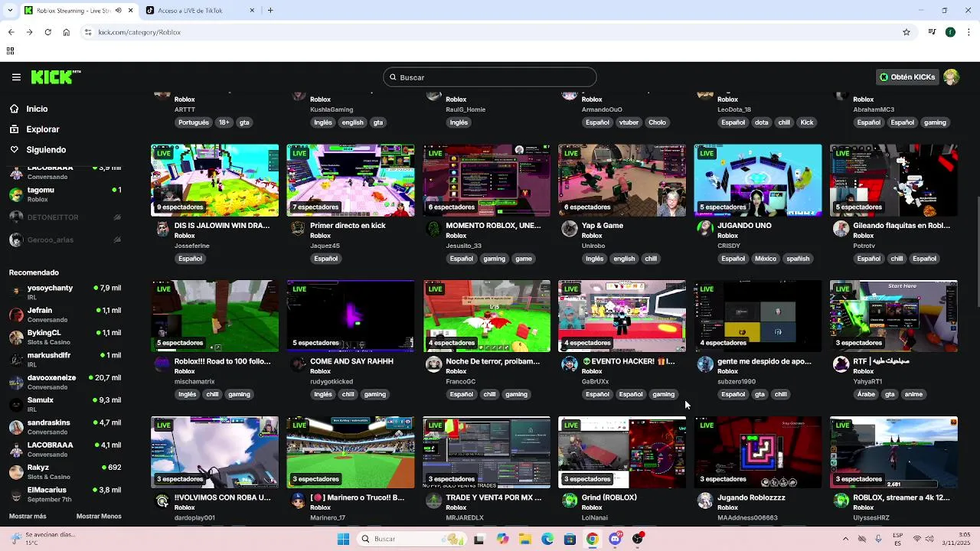Reload the page with browser refresh icon
Screen dimensions: 980x551
47,32
